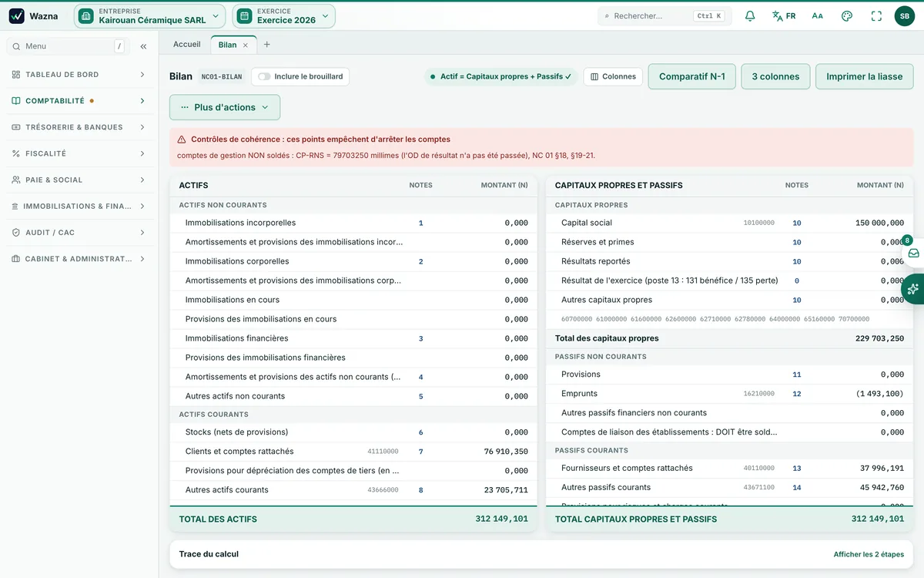Click account code 43666000 on Autres actifs courants
This screenshot has width=924, height=578.
point(383,490)
